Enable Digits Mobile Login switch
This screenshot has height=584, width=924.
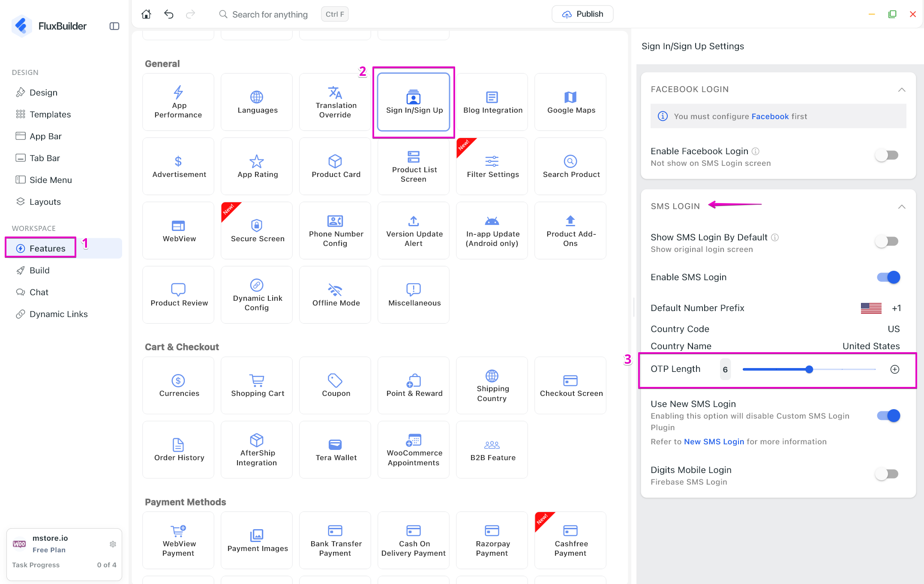coord(887,474)
